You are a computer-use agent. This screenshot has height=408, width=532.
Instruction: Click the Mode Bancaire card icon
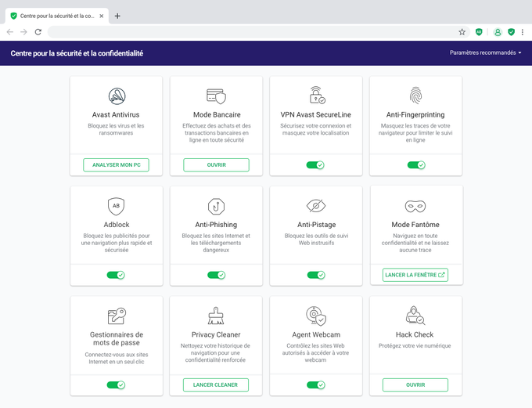pos(216,96)
